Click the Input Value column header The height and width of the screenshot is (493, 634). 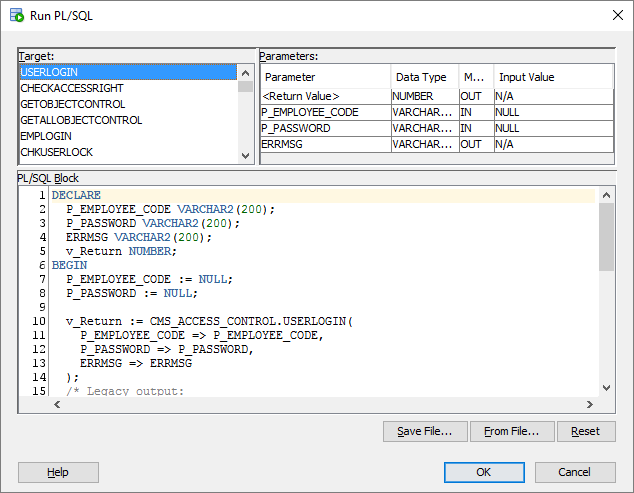(553, 77)
